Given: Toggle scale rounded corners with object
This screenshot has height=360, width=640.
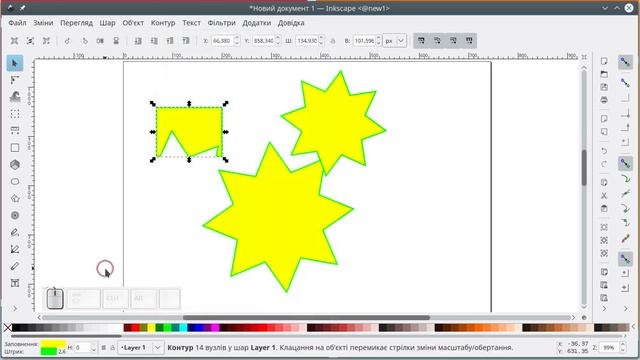Looking at the screenshot, I should coord(437,40).
